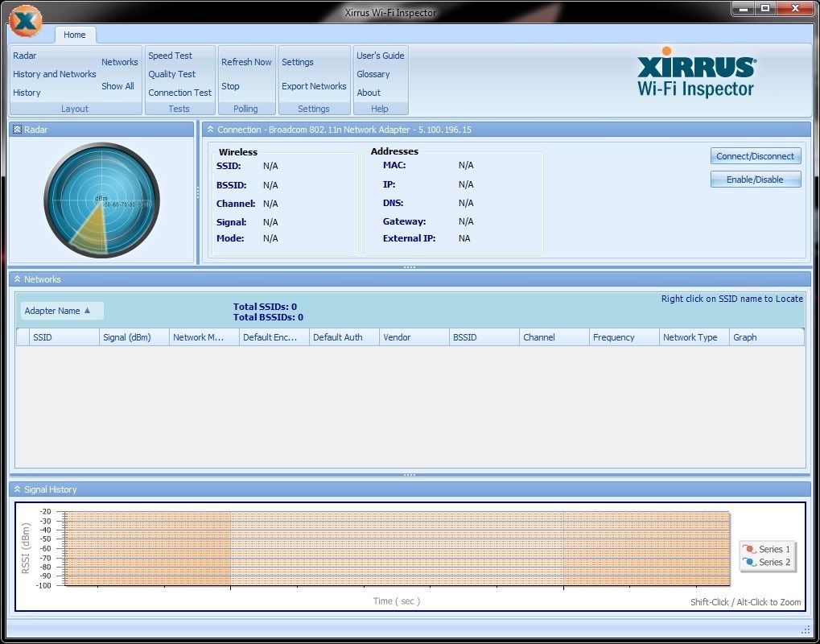820x644 pixels.
Task: Click the 'BSSID:' label in Wireless
Action: (232, 185)
